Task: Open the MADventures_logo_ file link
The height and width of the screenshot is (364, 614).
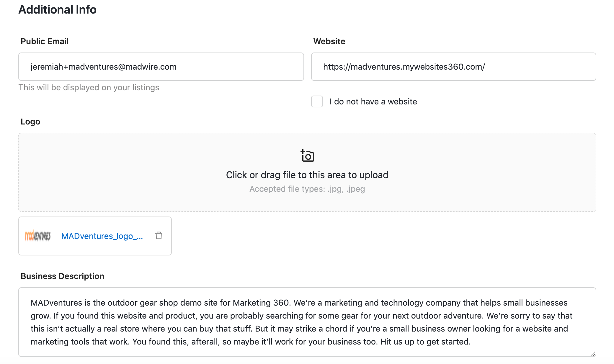Action: point(102,236)
